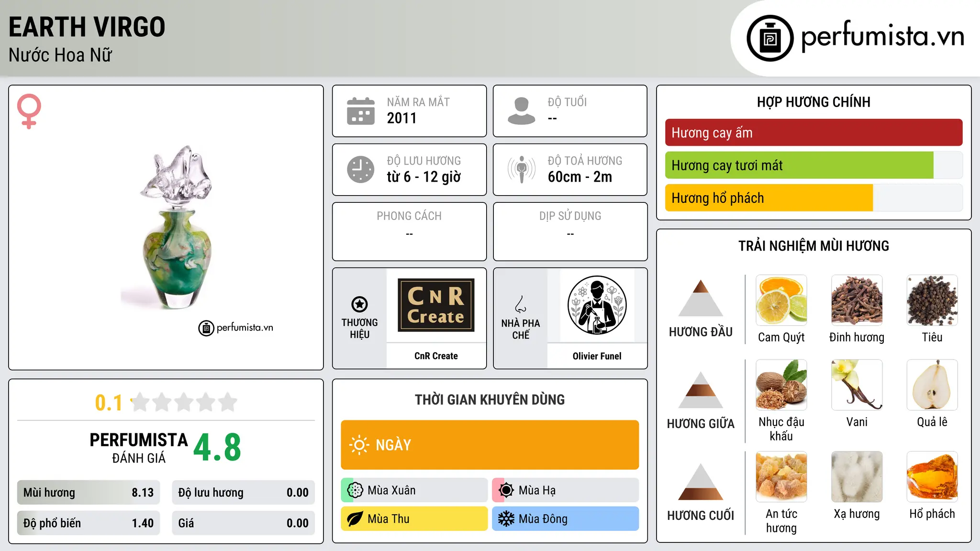Click the green 4.8 Perfumista score
Screen dimensions: 980x551
217,448
